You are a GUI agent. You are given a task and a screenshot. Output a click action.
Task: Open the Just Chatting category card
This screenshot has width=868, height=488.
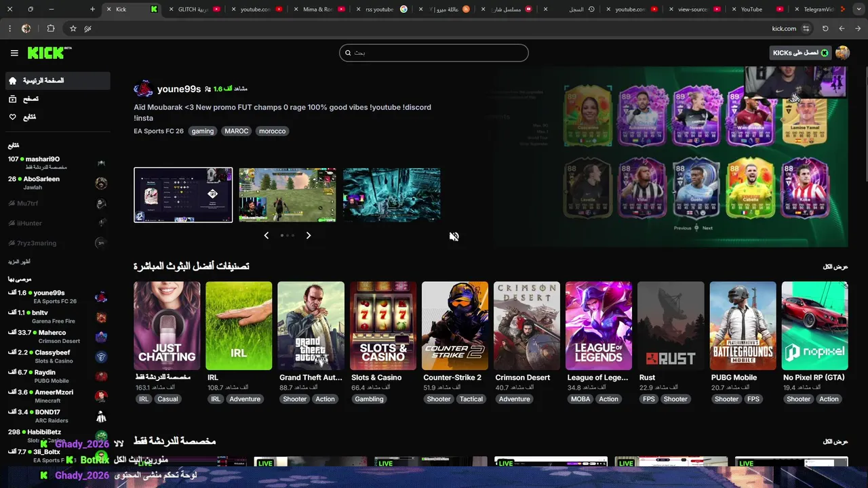(167, 326)
